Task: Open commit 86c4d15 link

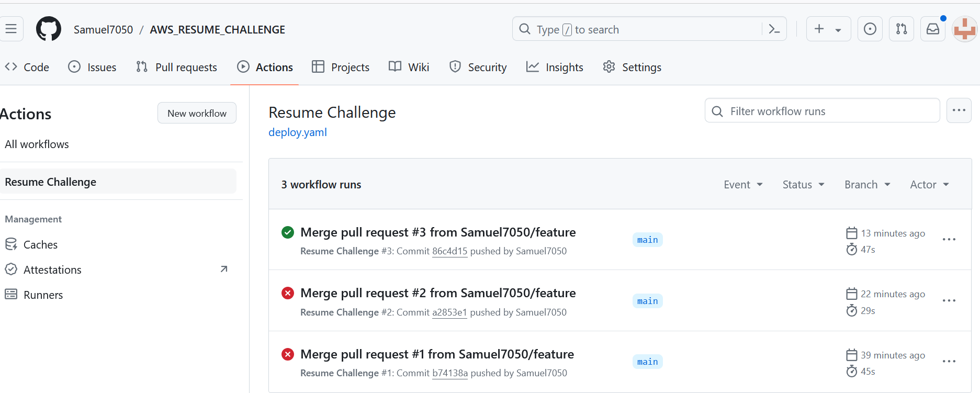Action: [x=449, y=251]
